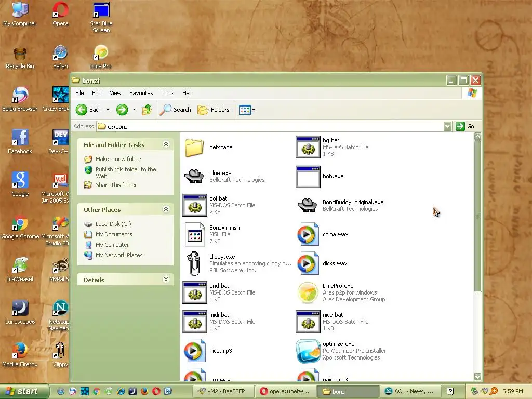Screen dimensions: 532x399
Task: Click the system clock showing 5:59 PM
Action: [x=513, y=392]
